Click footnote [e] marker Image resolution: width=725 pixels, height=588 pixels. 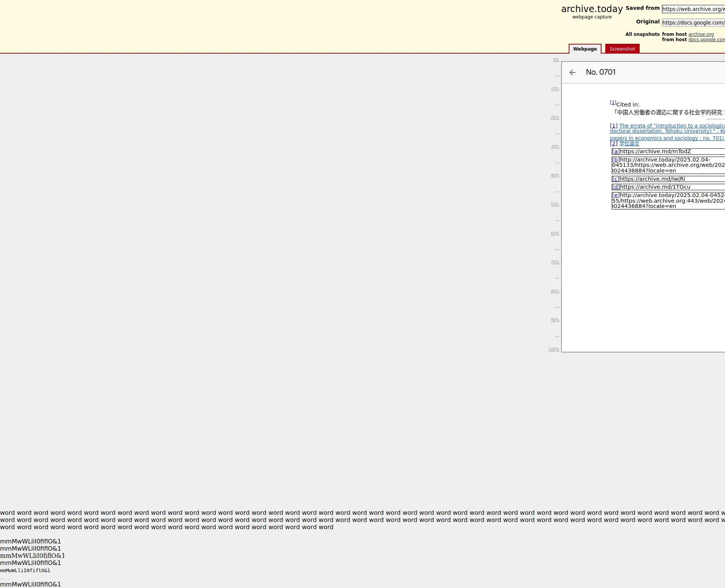coord(616,195)
